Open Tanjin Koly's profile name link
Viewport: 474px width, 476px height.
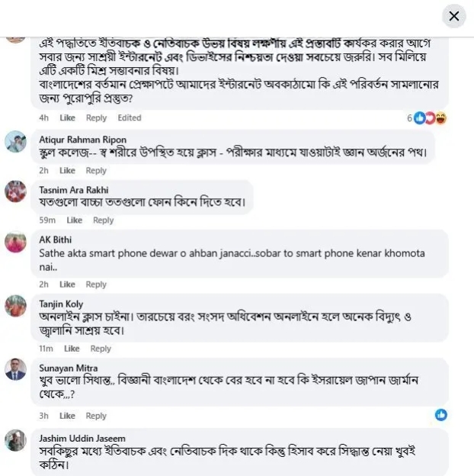pos(62,304)
